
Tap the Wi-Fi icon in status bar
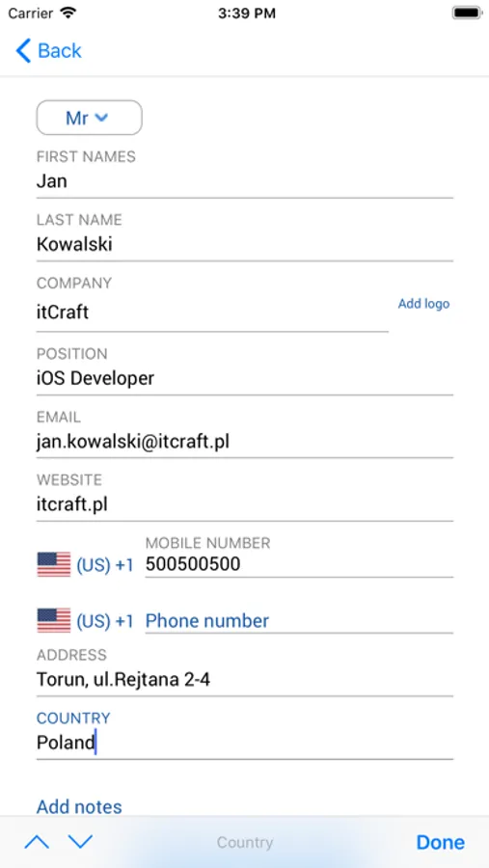tap(68, 14)
